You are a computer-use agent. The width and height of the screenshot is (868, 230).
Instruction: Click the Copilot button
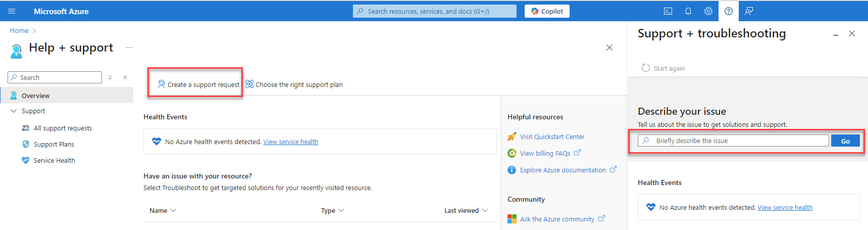pyautogui.click(x=547, y=11)
